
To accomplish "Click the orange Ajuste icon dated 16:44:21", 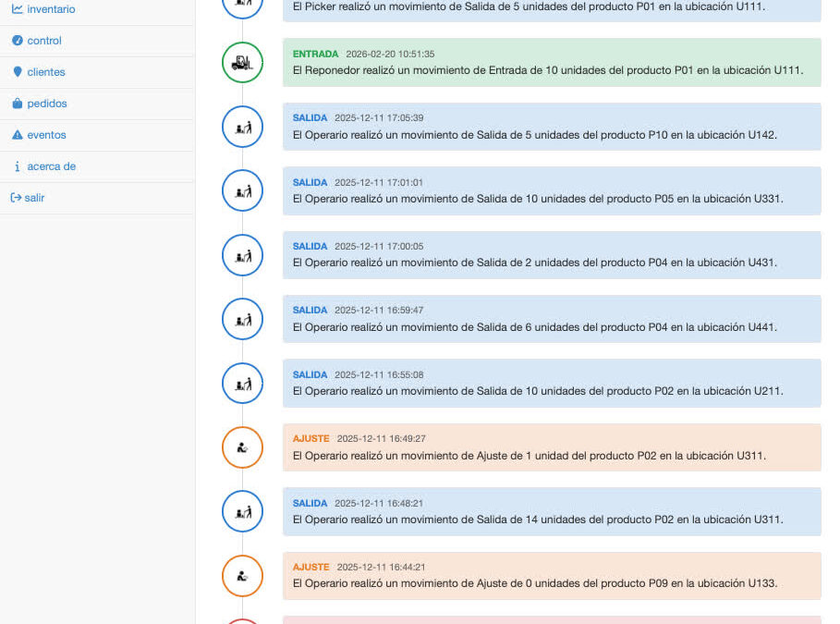I will tap(242, 576).
